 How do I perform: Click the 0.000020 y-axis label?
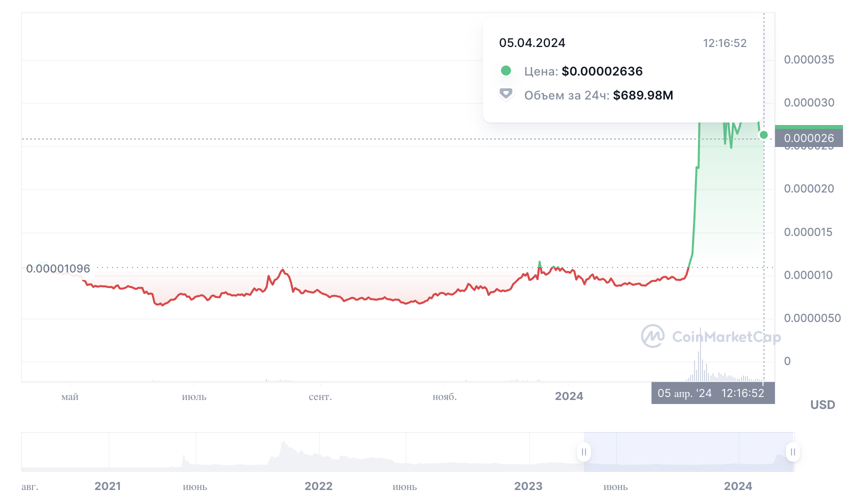tap(809, 188)
